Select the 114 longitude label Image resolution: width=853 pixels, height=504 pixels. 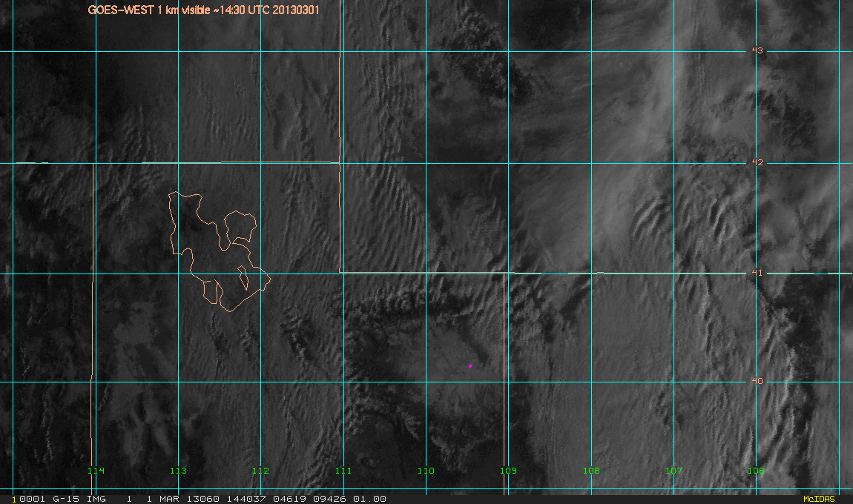[x=96, y=471]
